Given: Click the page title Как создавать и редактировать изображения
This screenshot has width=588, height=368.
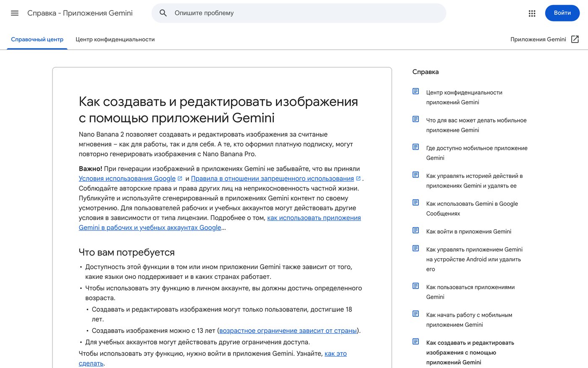Looking at the screenshot, I should [x=218, y=109].
